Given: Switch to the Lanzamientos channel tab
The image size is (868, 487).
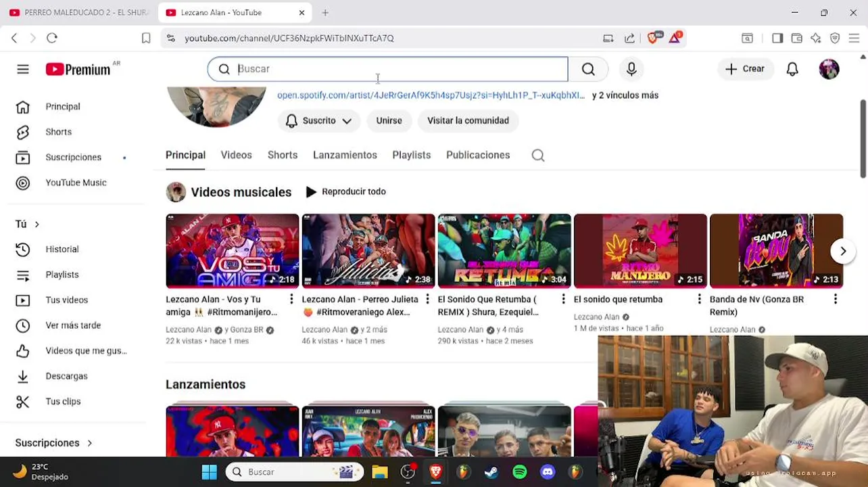Looking at the screenshot, I should pyautogui.click(x=345, y=156).
